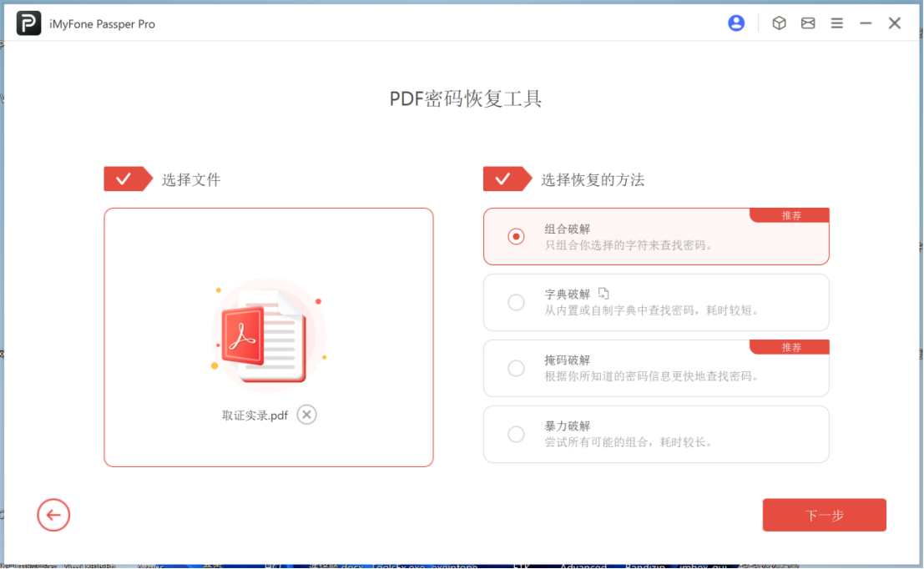This screenshot has width=924, height=569.
Task: Click the 选择恢复的方法 step heading
Action: [593, 179]
